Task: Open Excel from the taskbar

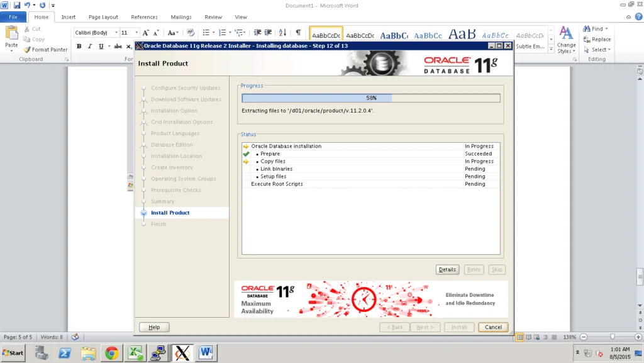Action: [x=135, y=353]
